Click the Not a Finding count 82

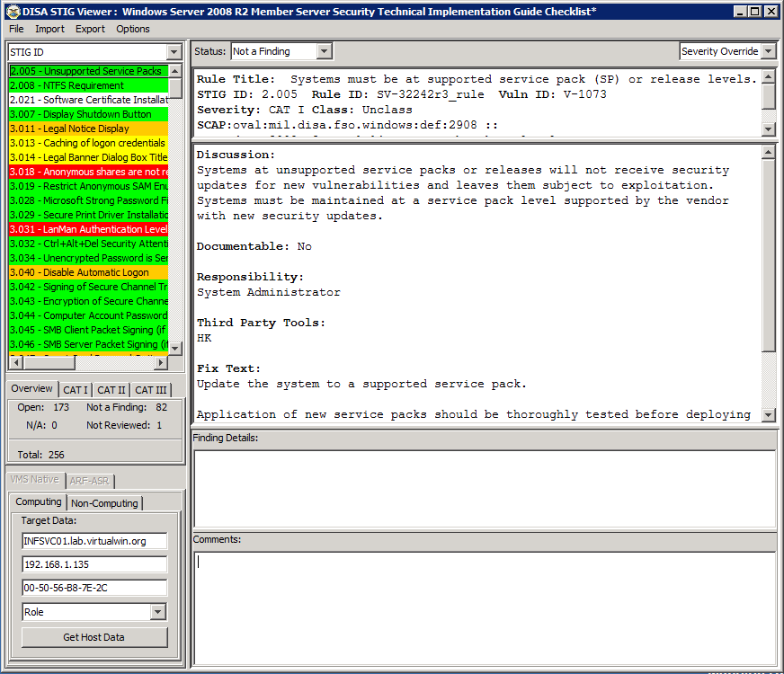pos(161,407)
